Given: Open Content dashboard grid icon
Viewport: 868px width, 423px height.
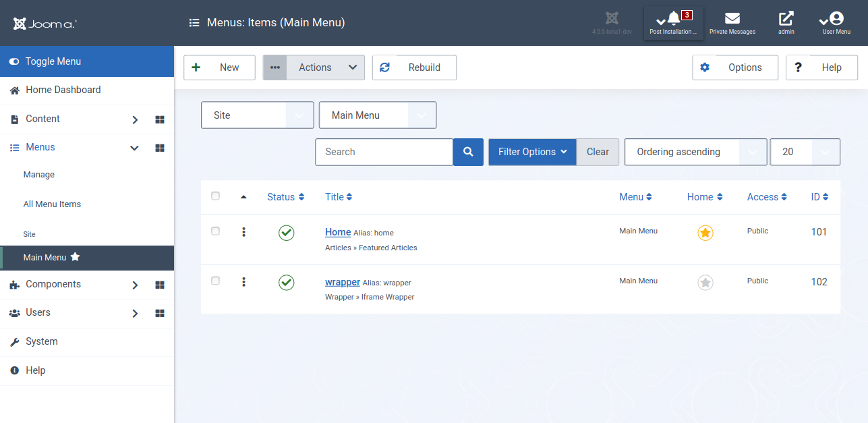Looking at the screenshot, I should (160, 119).
